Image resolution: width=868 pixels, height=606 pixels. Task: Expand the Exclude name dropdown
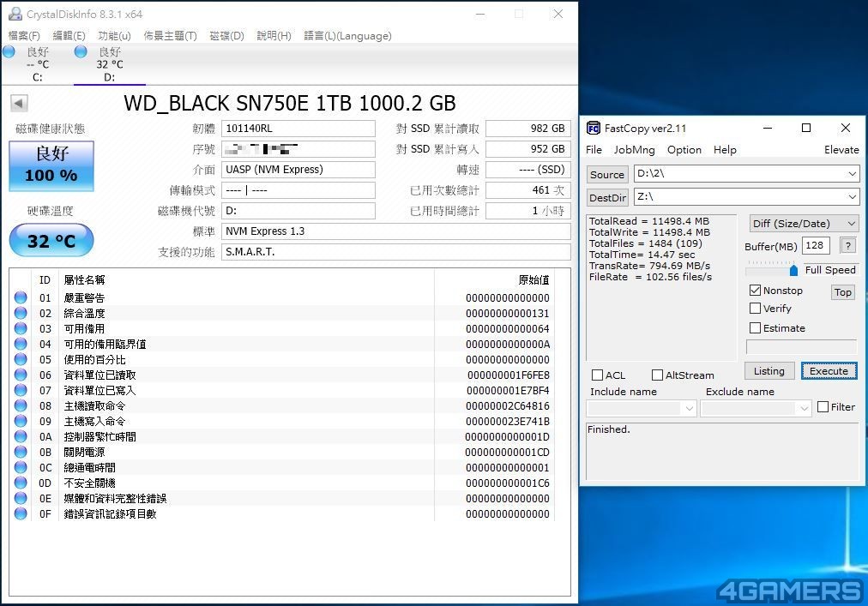click(804, 408)
